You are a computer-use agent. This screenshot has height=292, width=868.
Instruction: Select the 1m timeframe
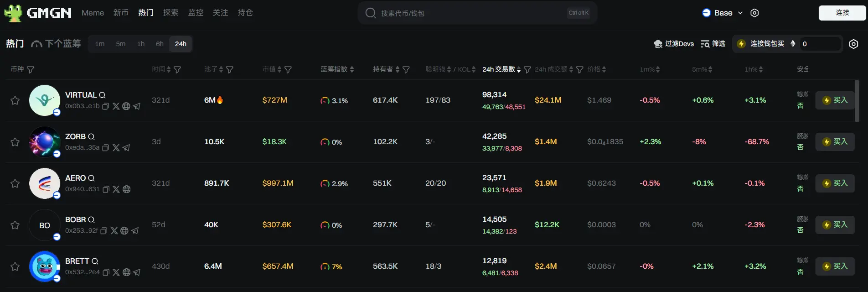[x=100, y=44]
